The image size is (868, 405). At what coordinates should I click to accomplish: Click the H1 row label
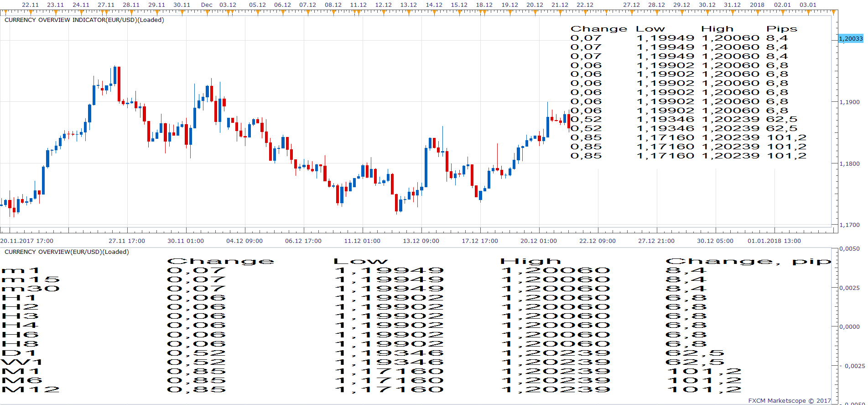[x=19, y=298]
